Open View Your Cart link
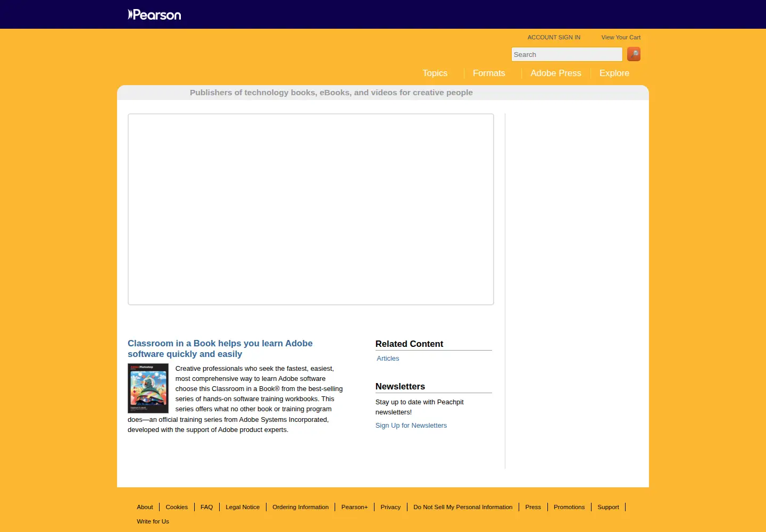 point(621,37)
